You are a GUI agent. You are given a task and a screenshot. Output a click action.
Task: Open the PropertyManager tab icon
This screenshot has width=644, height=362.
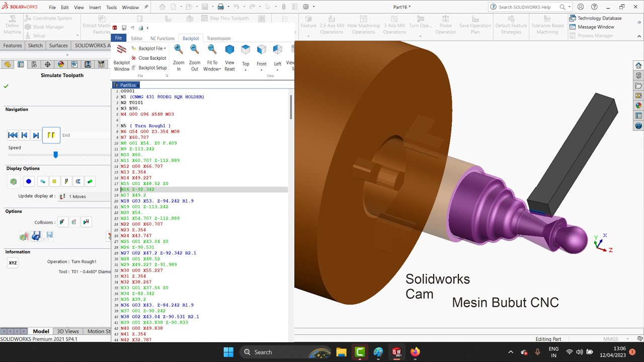coord(21,64)
